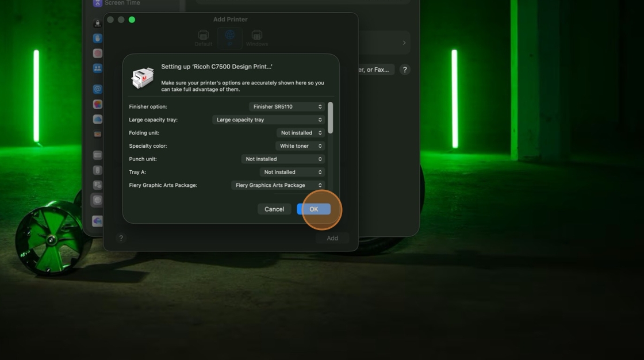Open Internet Accounts @ icon in sidebar
The image size is (644, 360).
click(x=97, y=89)
